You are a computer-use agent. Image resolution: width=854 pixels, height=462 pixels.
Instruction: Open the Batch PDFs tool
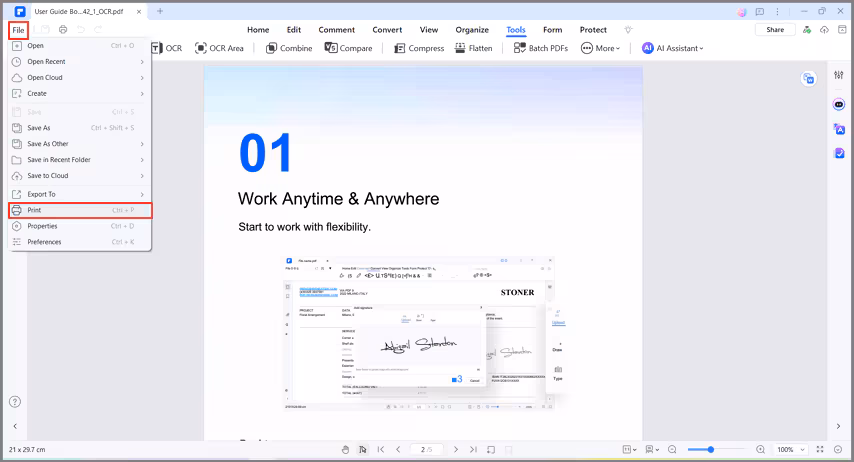(541, 48)
